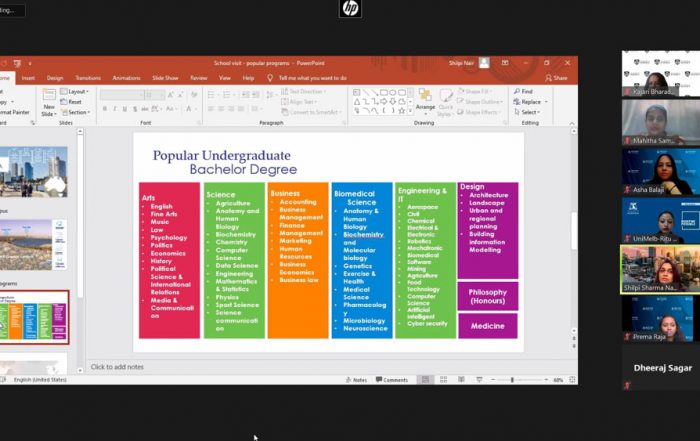Open the Design ribbon tab
Screen dimensions: 700x441
point(55,78)
